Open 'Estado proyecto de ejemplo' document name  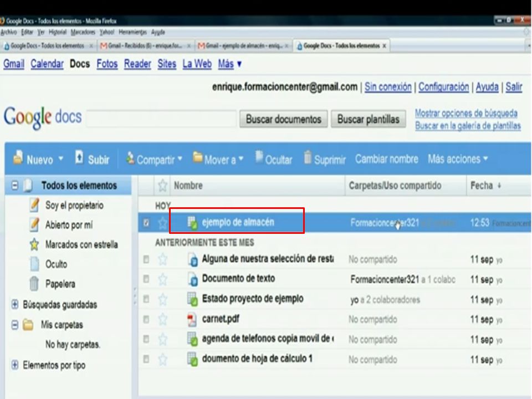tap(253, 299)
